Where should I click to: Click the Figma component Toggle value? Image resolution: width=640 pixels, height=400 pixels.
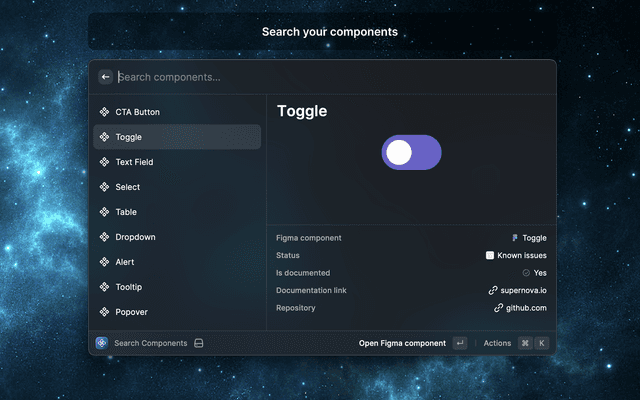[x=529, y=238]
